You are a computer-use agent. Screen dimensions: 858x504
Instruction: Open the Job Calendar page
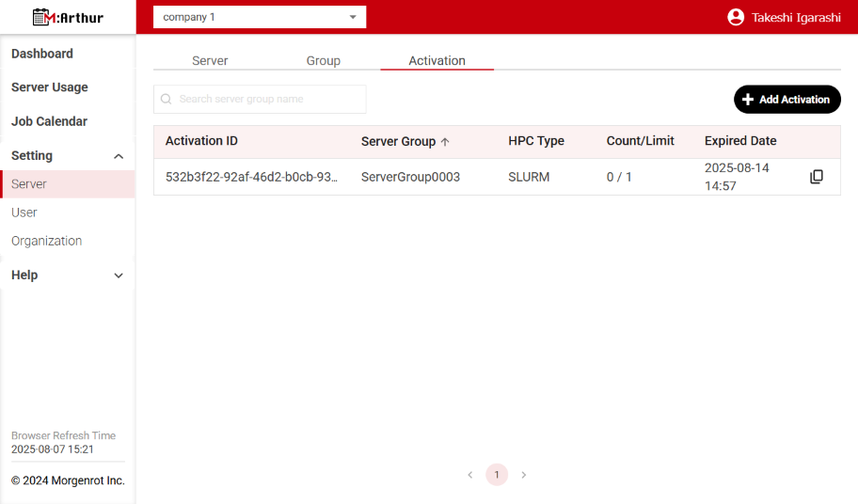tap(49, 121)
